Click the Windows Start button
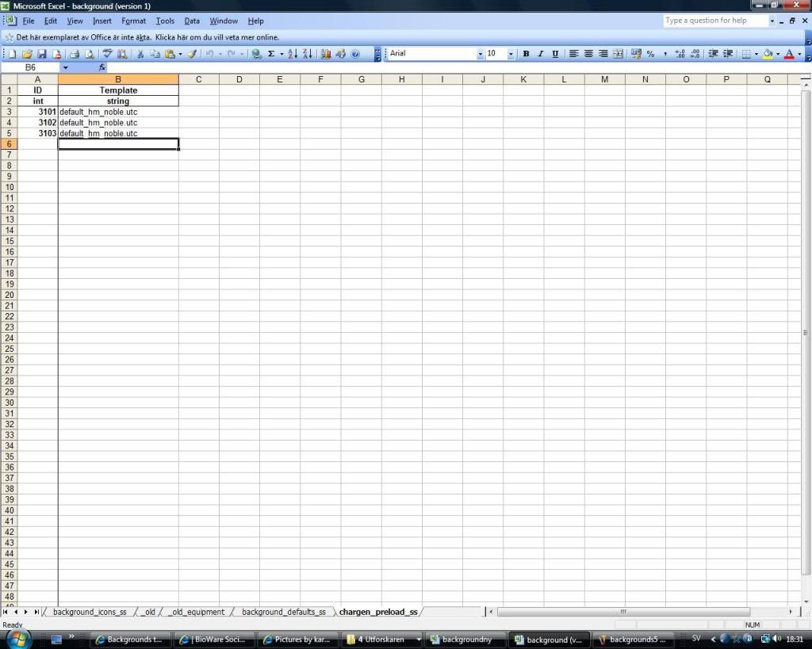This screenshot has width=812, height=649. [17, 639]
